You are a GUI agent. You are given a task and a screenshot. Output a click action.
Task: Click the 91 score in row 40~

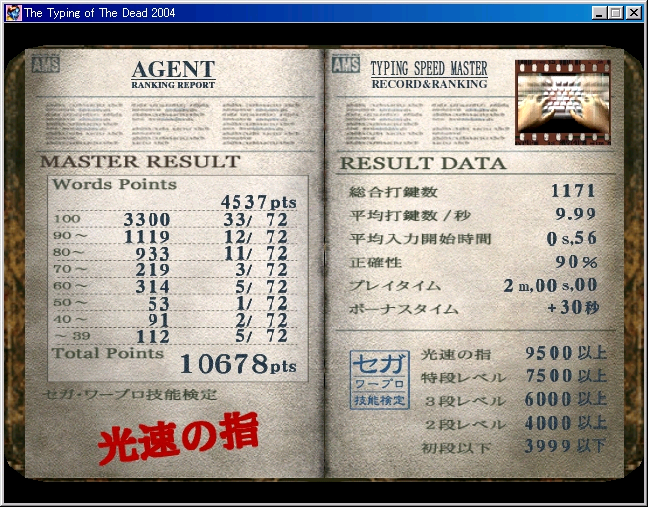159,320
